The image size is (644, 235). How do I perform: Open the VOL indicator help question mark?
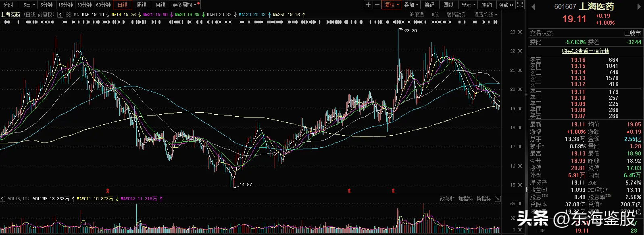pos(3,199)
